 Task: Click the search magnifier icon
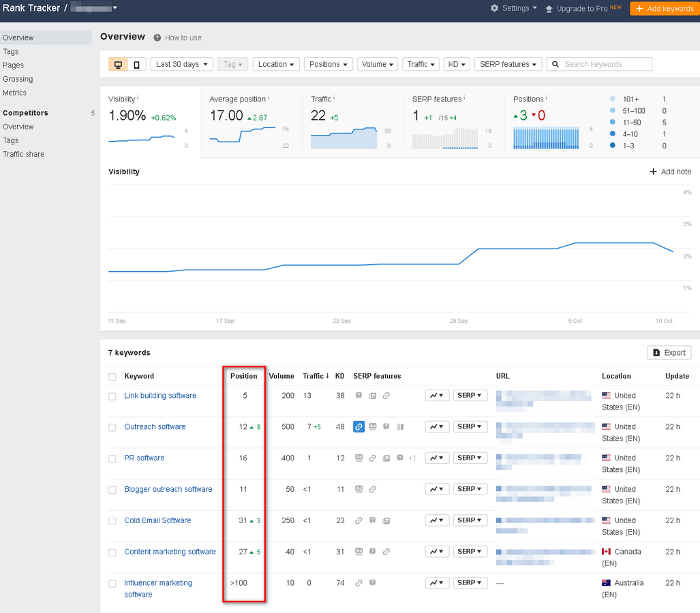coord(556,64)
